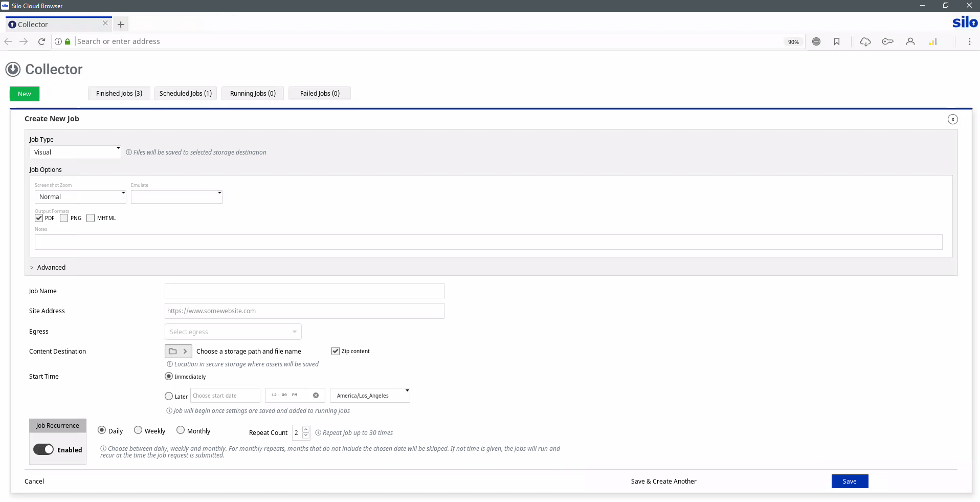This screenshot has height=502, width=980.
Task: Open the browser three-dot menu
Action: (969, 41)
